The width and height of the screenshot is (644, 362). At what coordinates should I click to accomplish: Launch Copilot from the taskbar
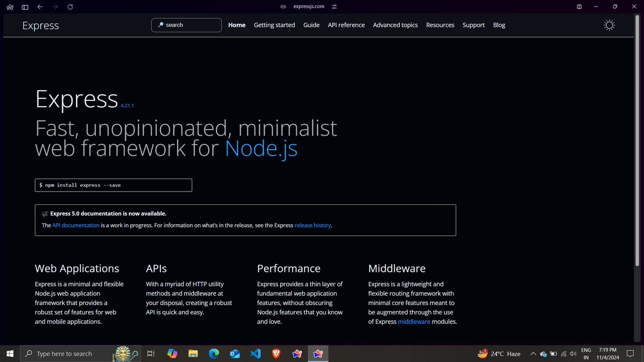(172, 353)
